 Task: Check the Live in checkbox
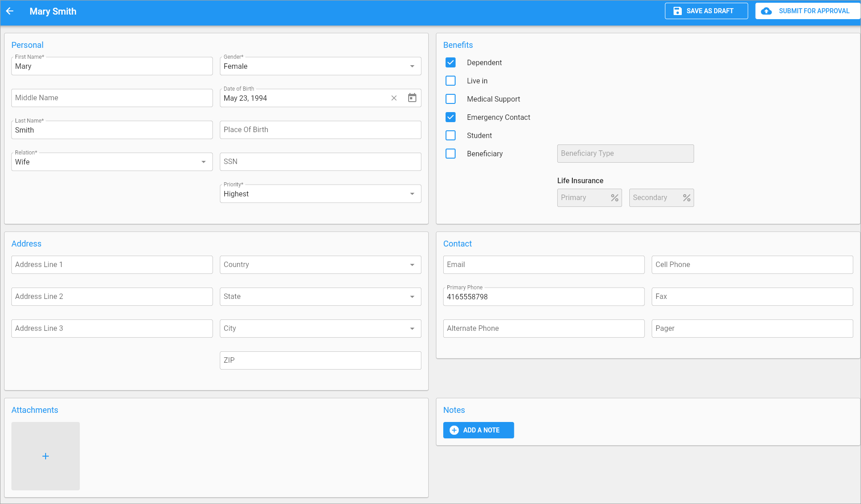click(x=451, y=81)
